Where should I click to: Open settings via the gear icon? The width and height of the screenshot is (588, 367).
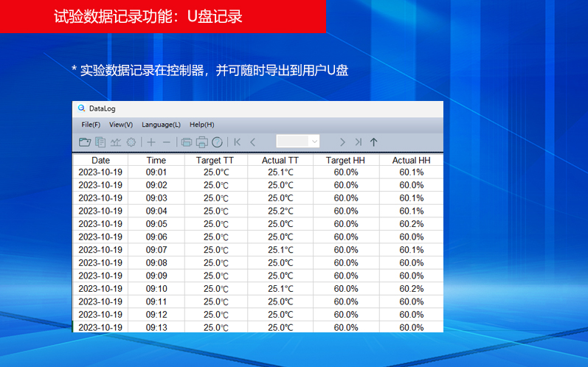pos(131,142)
